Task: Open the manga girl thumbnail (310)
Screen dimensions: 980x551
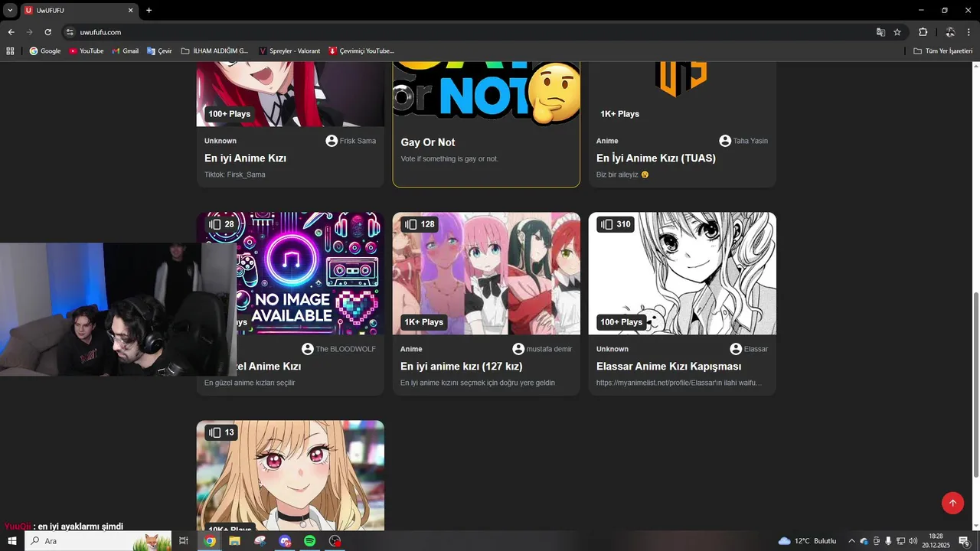Action: tap(682, 273)
